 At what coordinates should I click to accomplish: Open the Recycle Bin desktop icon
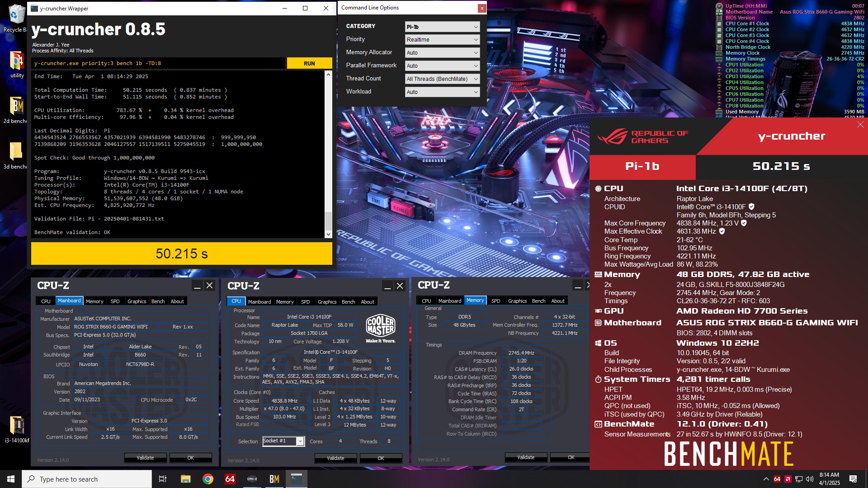[16, 18]
